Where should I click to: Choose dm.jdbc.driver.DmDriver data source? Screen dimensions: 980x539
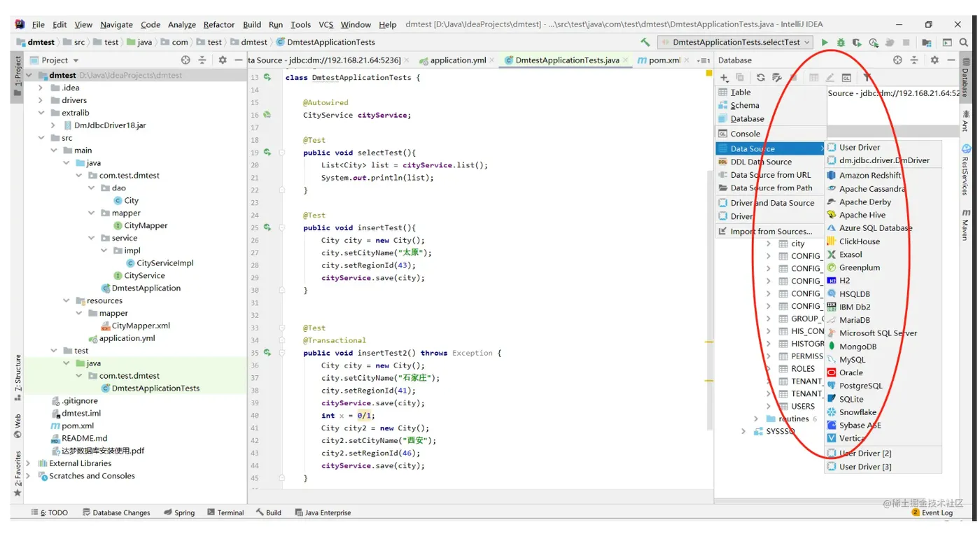tap(883, 160)
